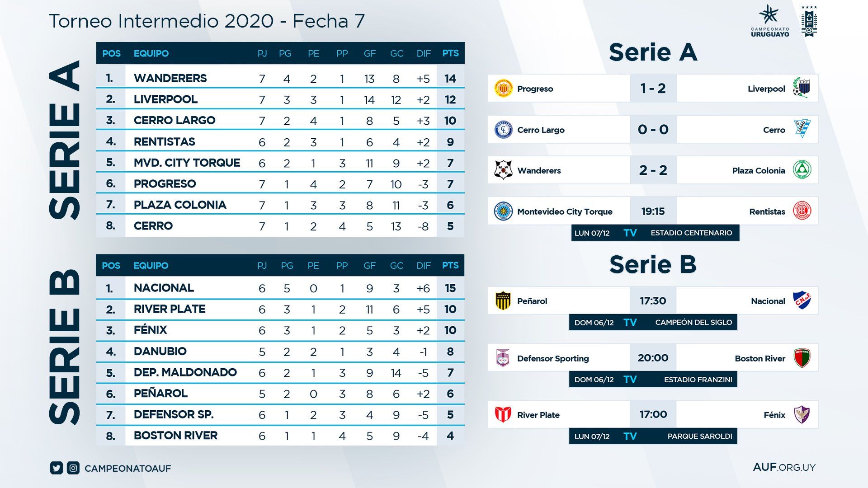Viewport: 868px width, 488px height.
Task: Click the Nacional row in Serie B table
Action: pyautogui.click(x=280, y=288)
